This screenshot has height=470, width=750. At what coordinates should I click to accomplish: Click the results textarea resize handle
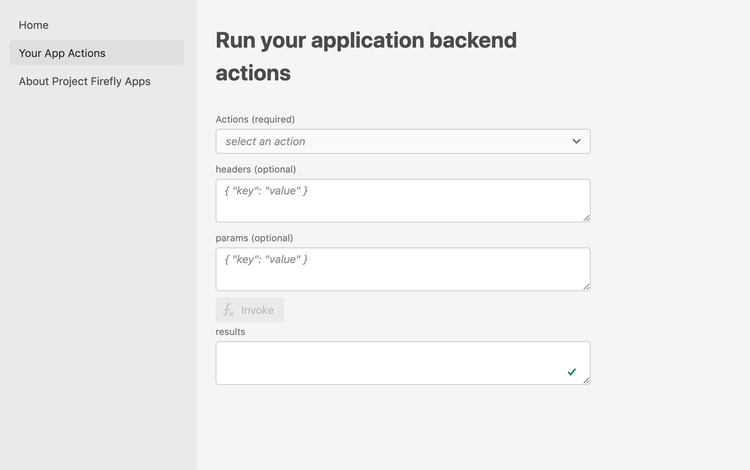pos(586,380)
